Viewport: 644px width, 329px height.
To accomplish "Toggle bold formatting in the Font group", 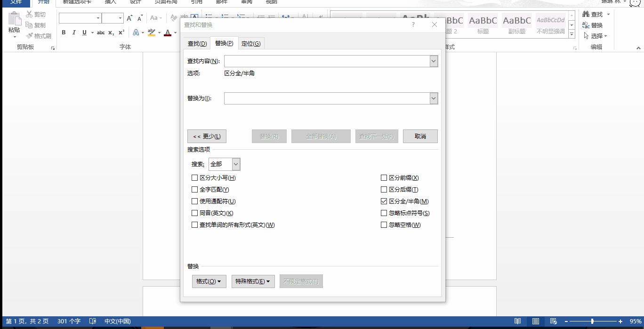I will pos(64,32).
